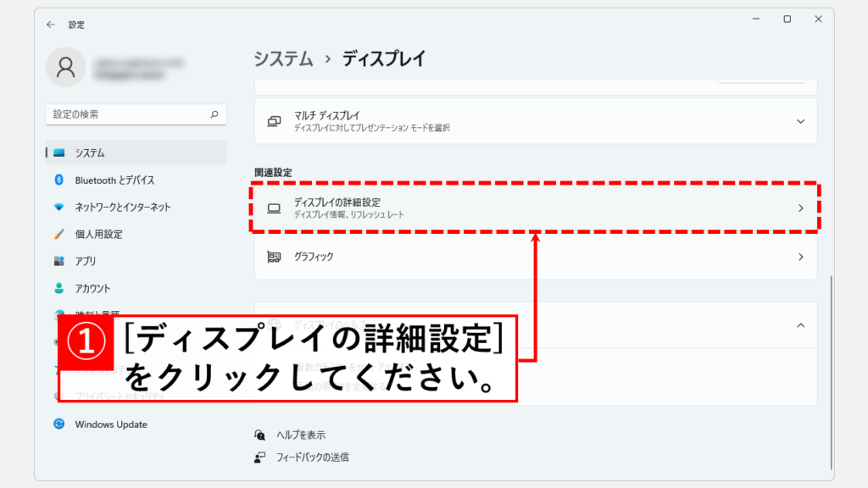Click the ネットワークとインターネット Wi-Fi icon
Viewport: 868px width, 488px height.
point(59,208)
